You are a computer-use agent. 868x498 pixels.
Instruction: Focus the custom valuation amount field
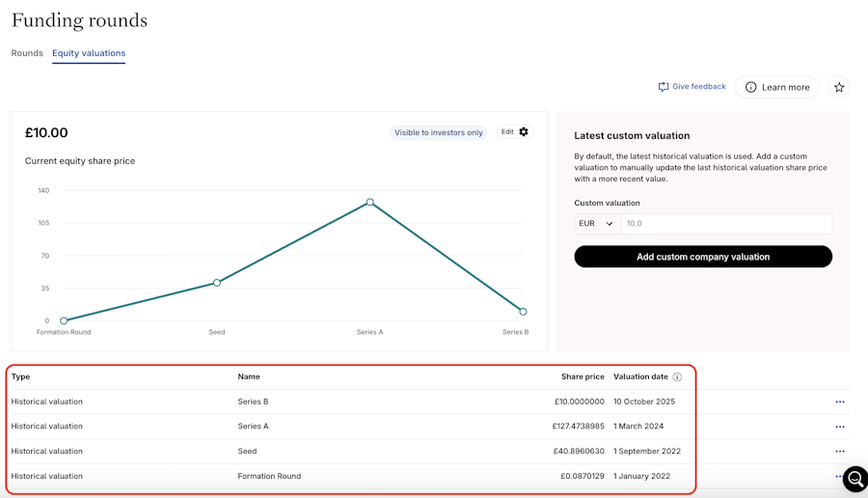click(726, 224)
